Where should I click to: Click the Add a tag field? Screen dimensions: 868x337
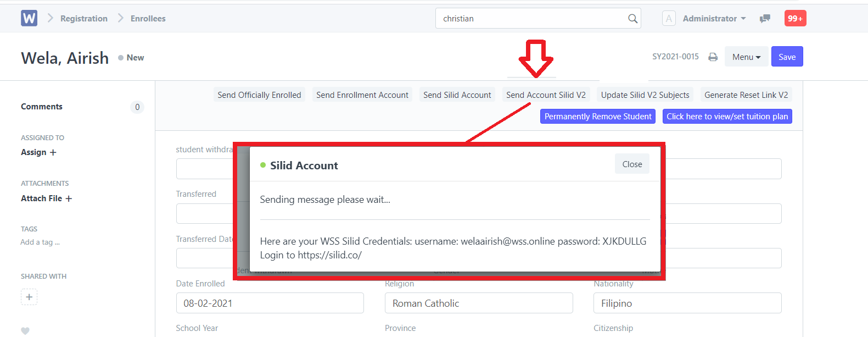click(40, 242)
